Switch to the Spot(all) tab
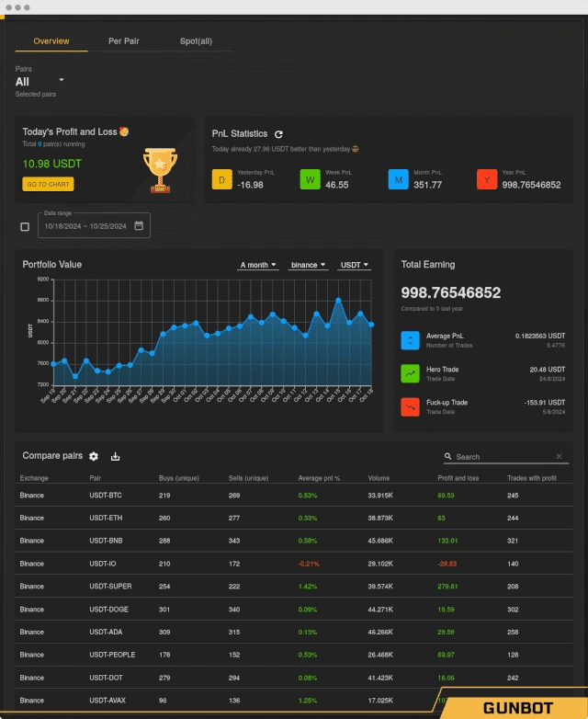Image resolution: width=588 pixels, height=719 pixels. point(196,41)
